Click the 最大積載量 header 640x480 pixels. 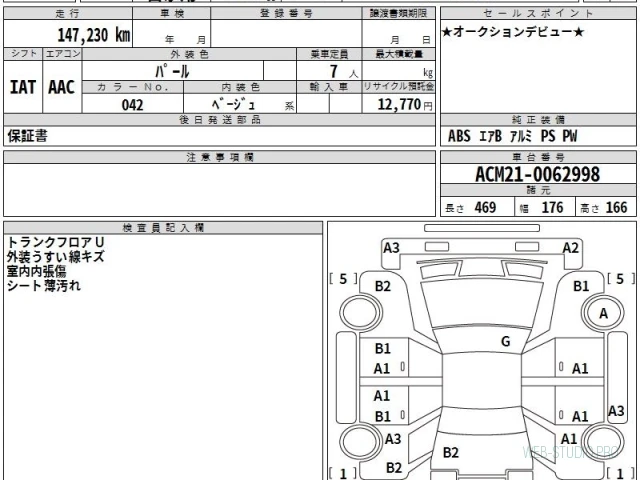(399, 54)
